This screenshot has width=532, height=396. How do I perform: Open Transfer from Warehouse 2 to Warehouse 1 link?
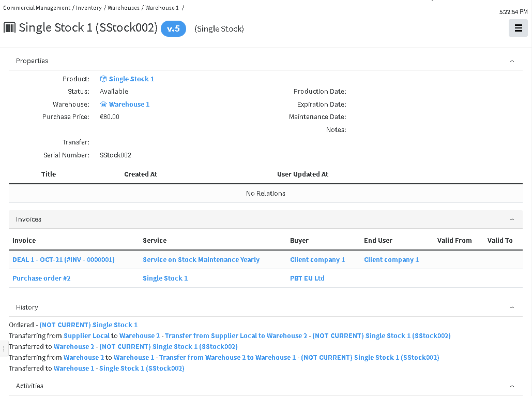pos(227,357)
